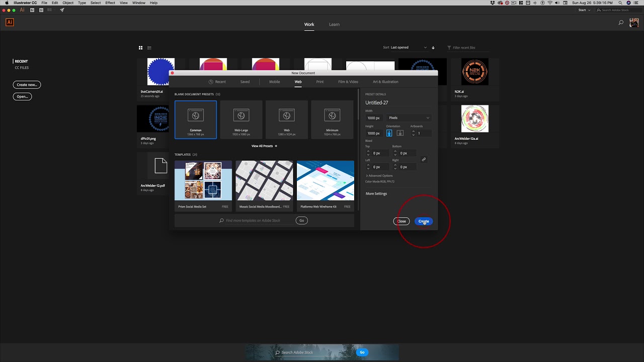Reverse sort order with the arrow icon
The width and height of the screenshot is (644, 362).
(433, 48)
